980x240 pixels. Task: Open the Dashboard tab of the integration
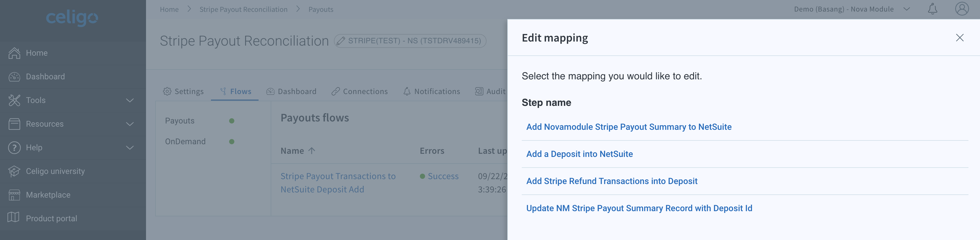point(291,91)
